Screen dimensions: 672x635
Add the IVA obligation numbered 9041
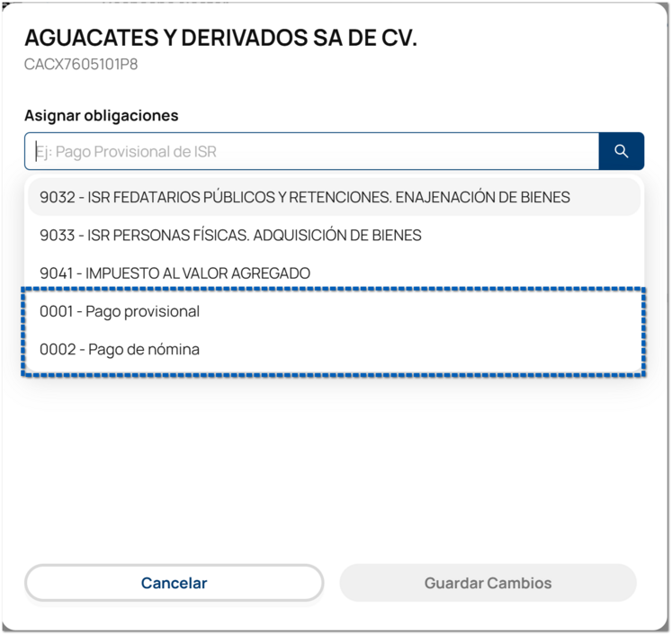(175, 273)
